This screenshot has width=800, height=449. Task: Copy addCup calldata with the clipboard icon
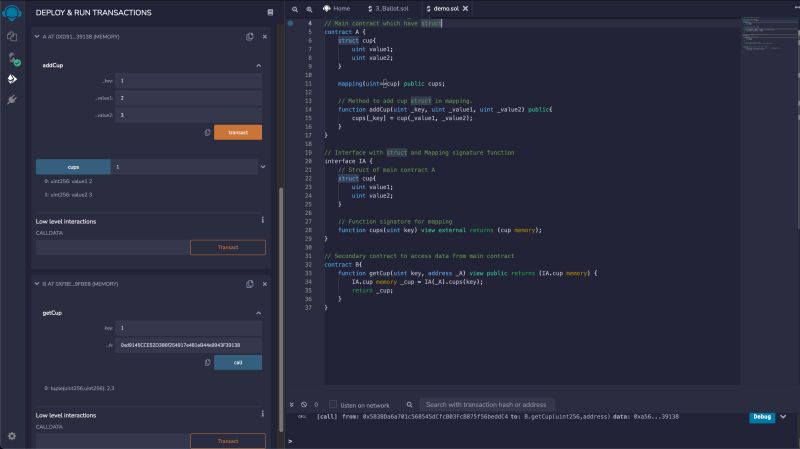[207, 133]
